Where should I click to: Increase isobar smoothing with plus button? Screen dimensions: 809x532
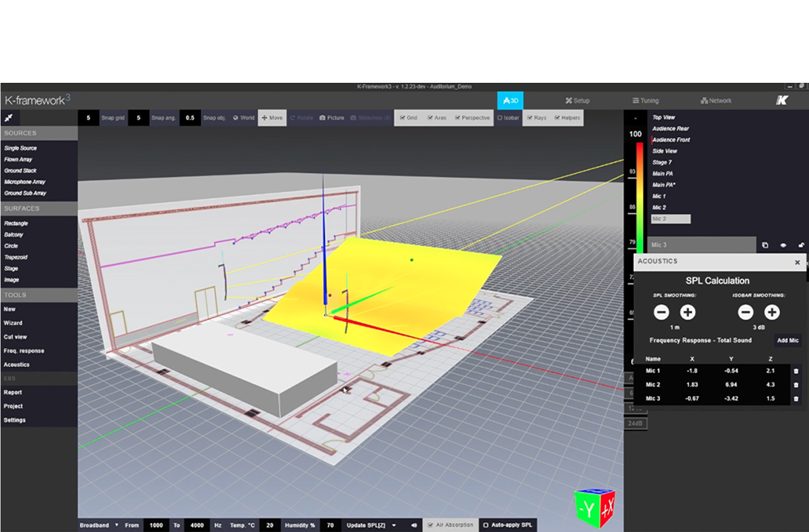(x=771, y=312)
